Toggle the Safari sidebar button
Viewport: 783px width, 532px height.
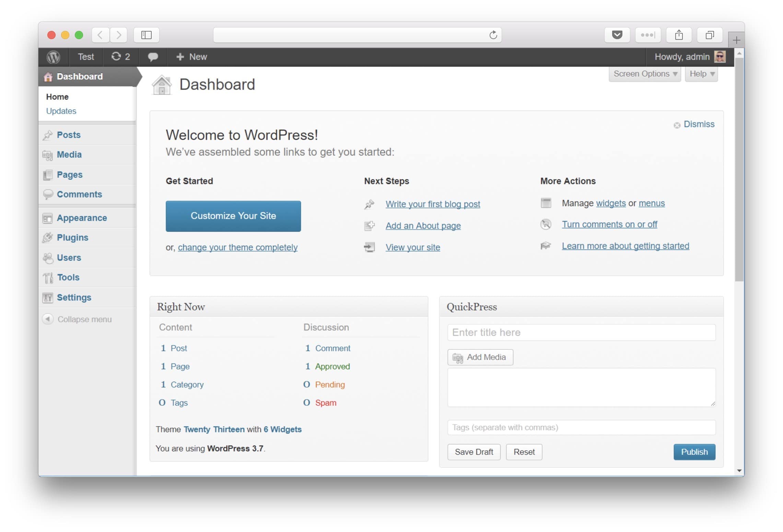click(146, 35)
